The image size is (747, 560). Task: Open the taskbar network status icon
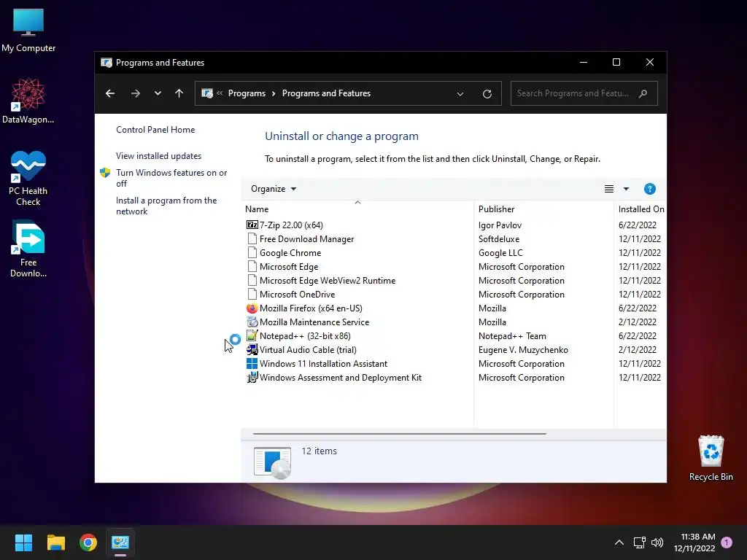click(x=639, y=542)
